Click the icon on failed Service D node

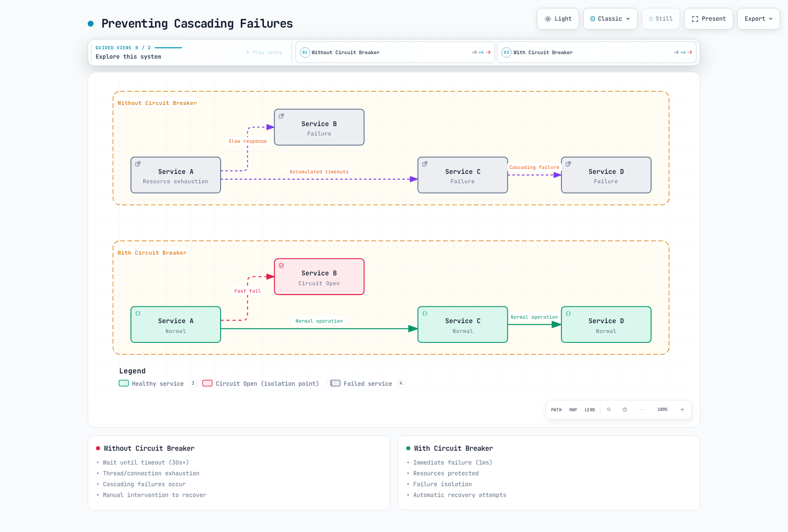(568, 164)
